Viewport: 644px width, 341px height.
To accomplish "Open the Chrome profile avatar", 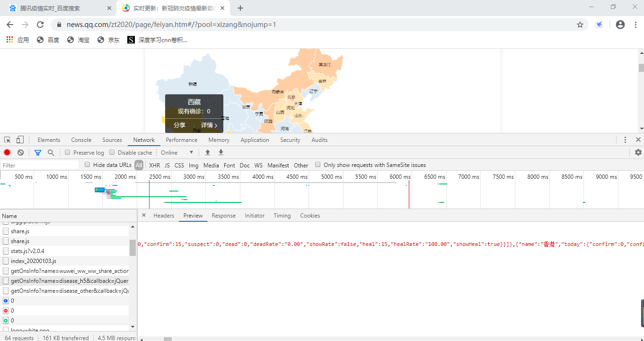I will pos(620,25).
